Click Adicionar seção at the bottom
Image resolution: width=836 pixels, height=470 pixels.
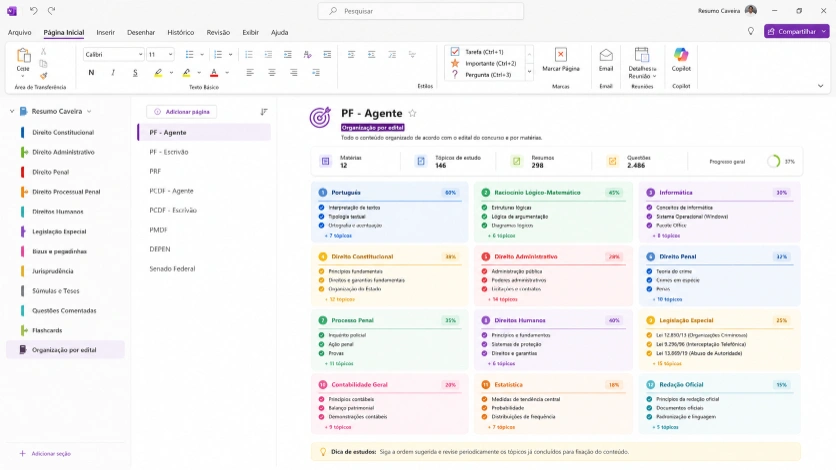[x=45, y=453]
